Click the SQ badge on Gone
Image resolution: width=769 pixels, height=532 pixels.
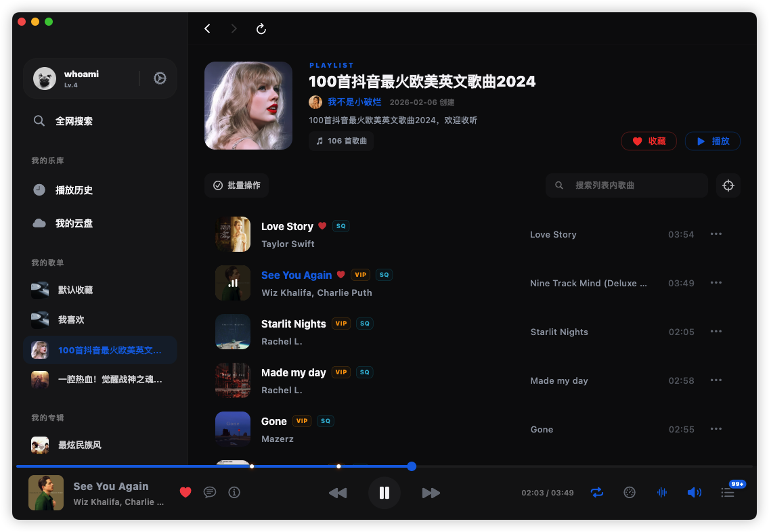[x=325, y=421]
